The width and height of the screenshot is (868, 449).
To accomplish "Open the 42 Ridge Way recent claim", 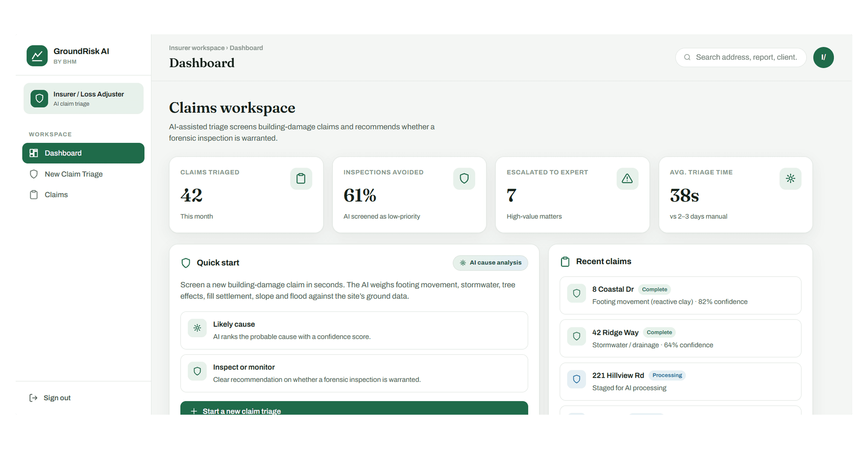I will [x=680, y=339].
